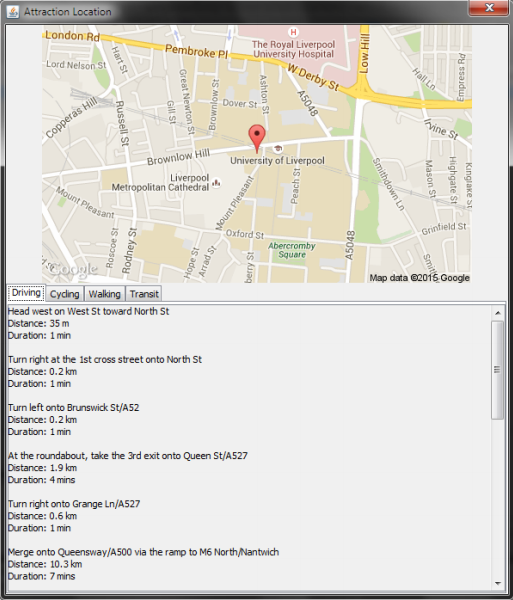Click the Metropolitan Cathedral landmark icon
The height and width of the screenshot is (600, 513).
click(x=217, y=183)
